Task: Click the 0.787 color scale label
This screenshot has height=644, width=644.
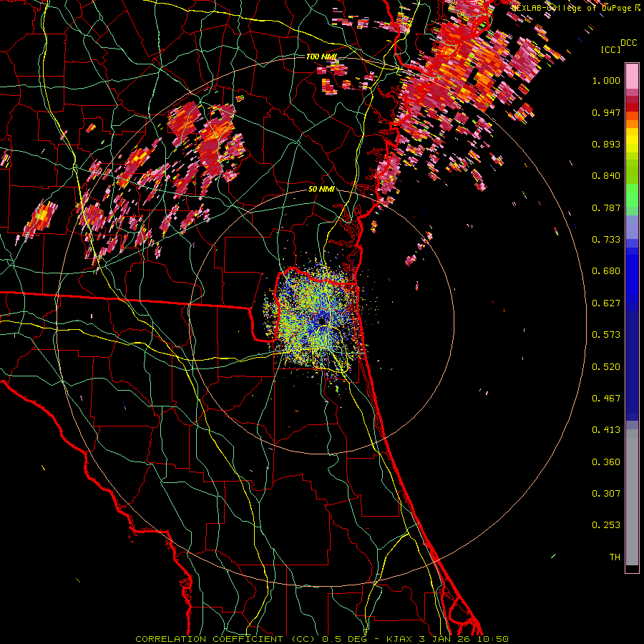Action: [x=606, y=208]
